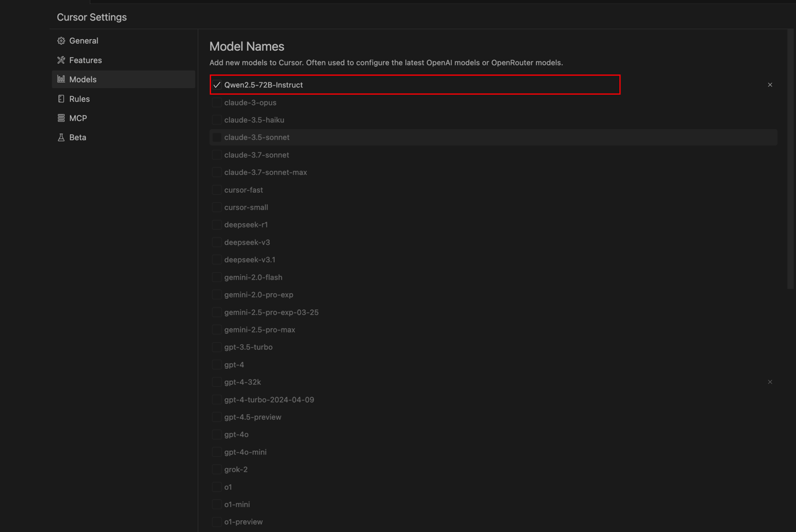Screen dimensions: 796x532
Task: Click the Models chart icon
Action: point(61,79)
